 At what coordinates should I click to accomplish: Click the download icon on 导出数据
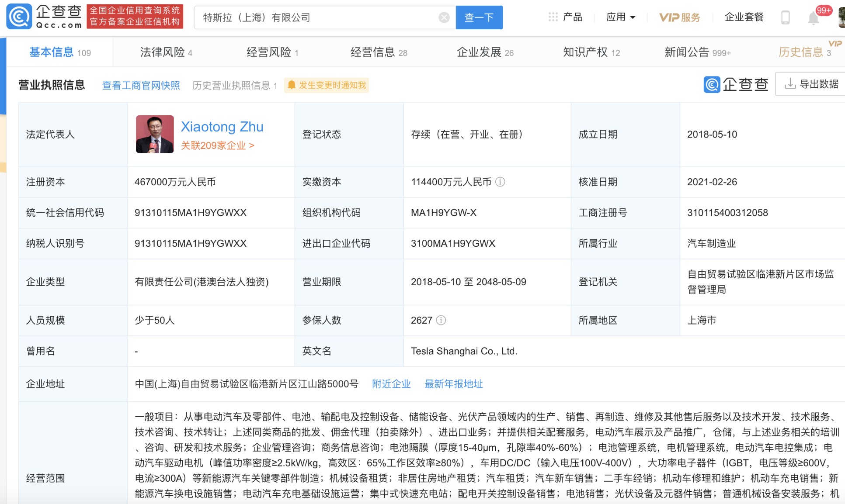coord(789,83)
